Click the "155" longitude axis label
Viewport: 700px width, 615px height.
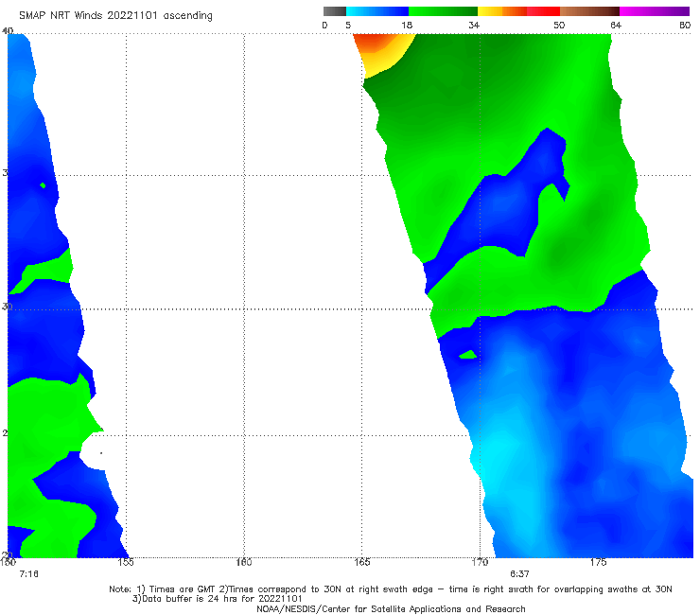pos(126,562)
